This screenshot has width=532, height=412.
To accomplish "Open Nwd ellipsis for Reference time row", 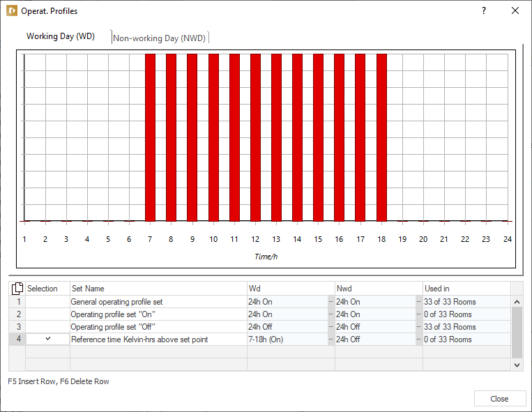I will (x=418, y=339).
